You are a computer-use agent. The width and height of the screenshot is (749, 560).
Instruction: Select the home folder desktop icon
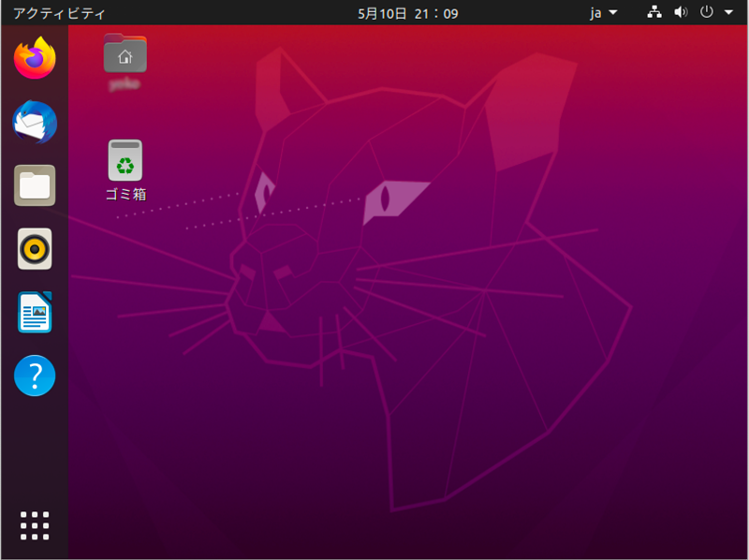[125, 53]
